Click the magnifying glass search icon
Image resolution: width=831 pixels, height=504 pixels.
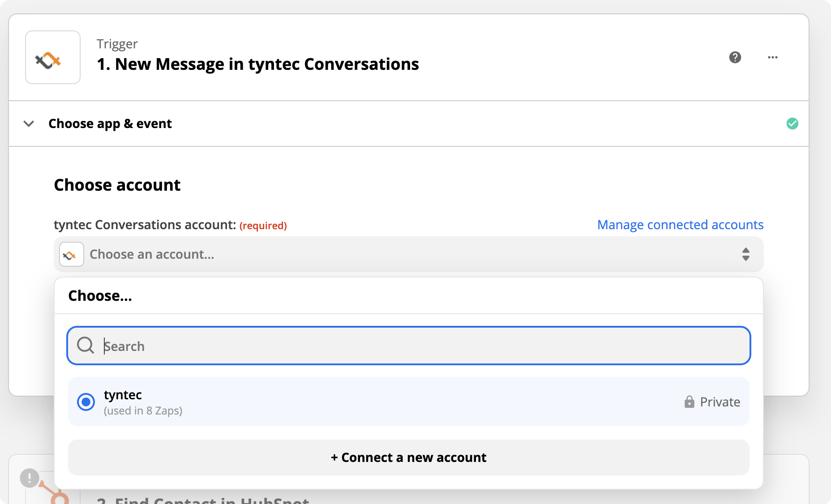pos(85,346)
